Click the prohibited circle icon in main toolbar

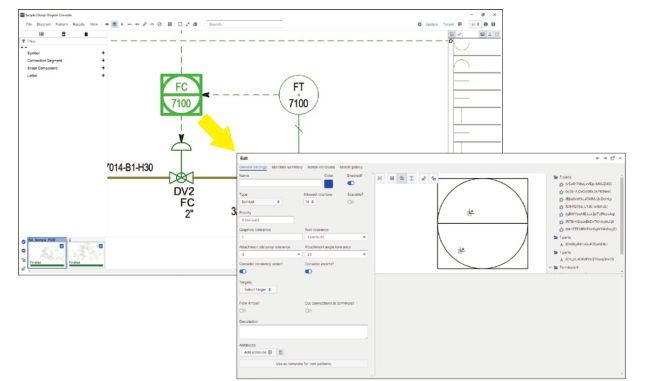(x=160, y=24)
